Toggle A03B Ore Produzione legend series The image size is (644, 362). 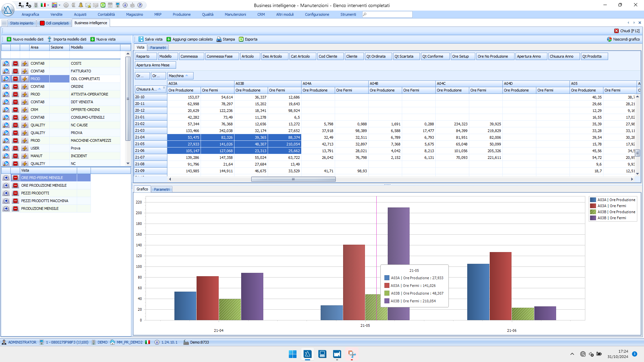tap(613, 212)
